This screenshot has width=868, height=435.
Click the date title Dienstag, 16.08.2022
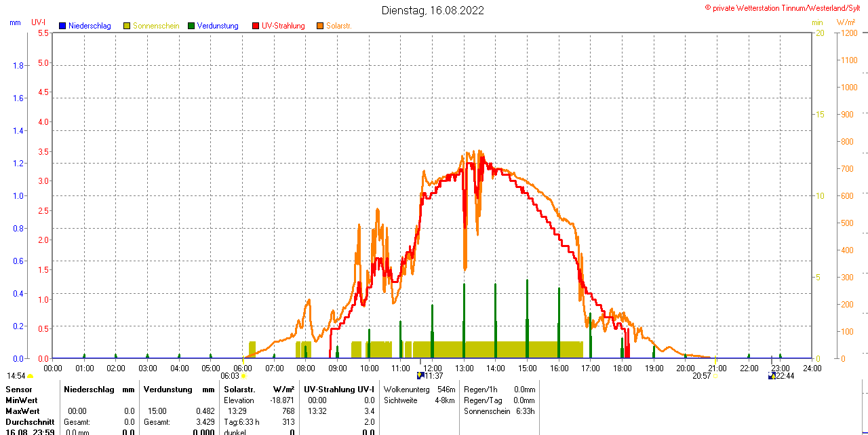433,10
